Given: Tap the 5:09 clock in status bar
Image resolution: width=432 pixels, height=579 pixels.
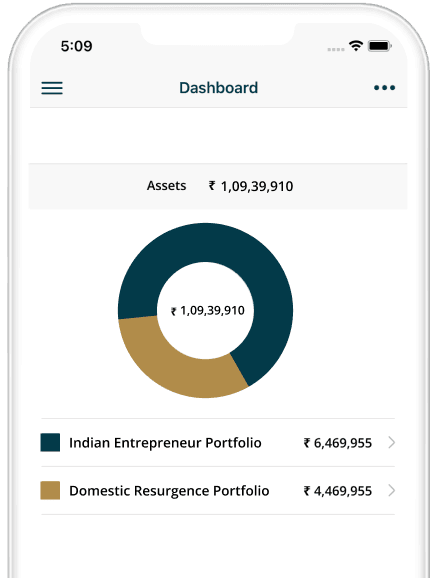Looking at the screenshot, I should coord(76,46).
